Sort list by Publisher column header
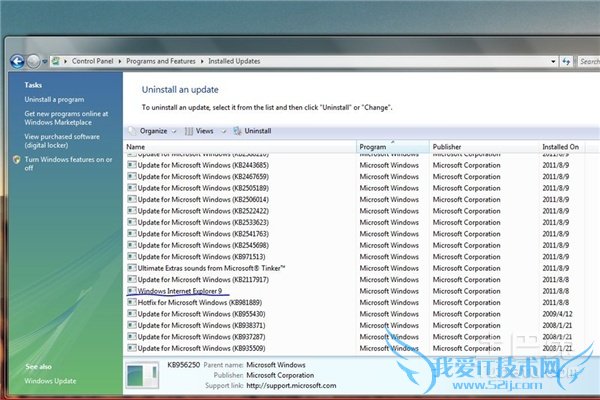Screen dimensions: 600x400 (x=484, y=147)
